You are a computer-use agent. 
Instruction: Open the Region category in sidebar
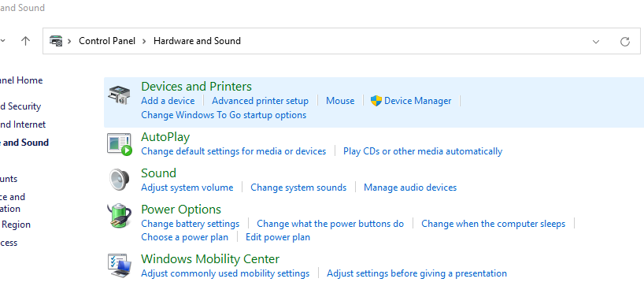[16, 225]
